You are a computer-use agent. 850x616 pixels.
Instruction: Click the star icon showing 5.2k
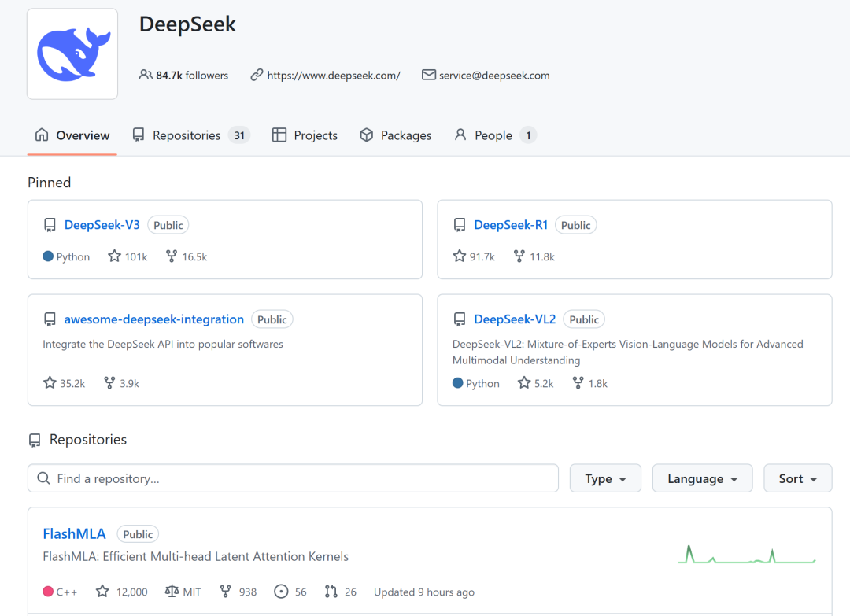click(x=523, y=382)
